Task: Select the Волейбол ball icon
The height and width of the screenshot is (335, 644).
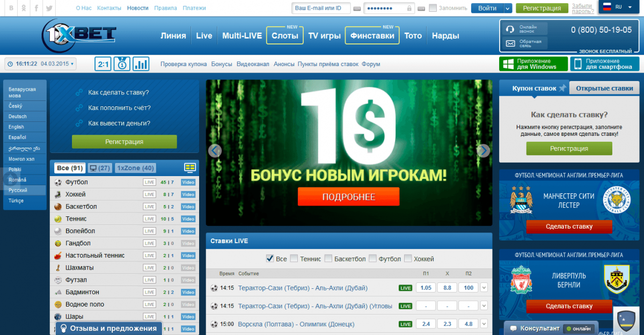Action: click(x=57, y=231)
